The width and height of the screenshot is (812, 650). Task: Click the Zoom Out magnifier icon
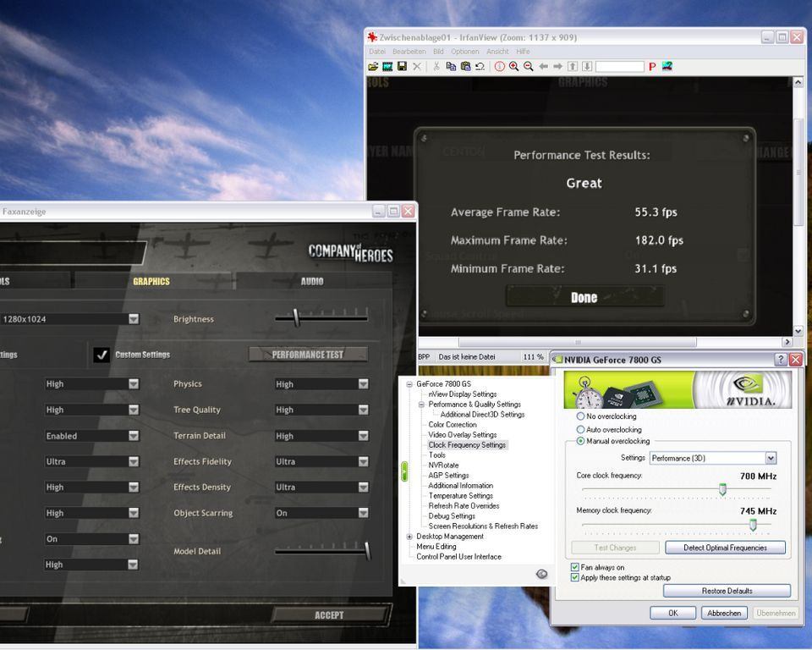[x=528, y=66]
